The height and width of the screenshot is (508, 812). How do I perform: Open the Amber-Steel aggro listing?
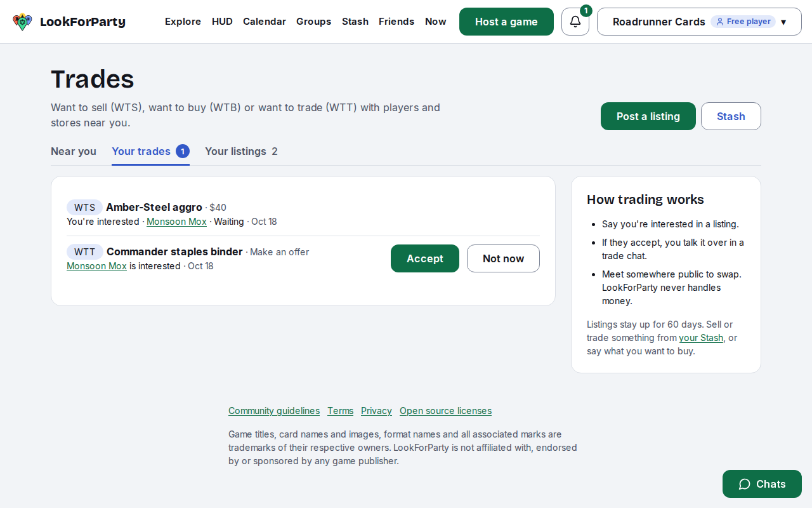coord(154,207)
